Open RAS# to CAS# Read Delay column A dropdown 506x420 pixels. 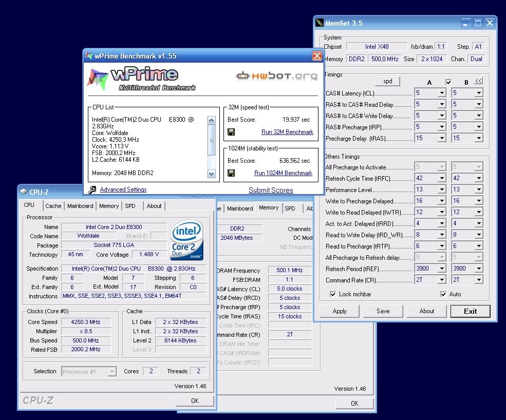coord(442,104)
